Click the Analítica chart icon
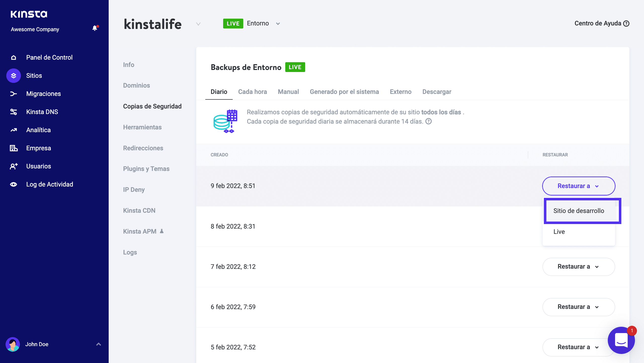 pyautogui.click(x=14, y=130)
